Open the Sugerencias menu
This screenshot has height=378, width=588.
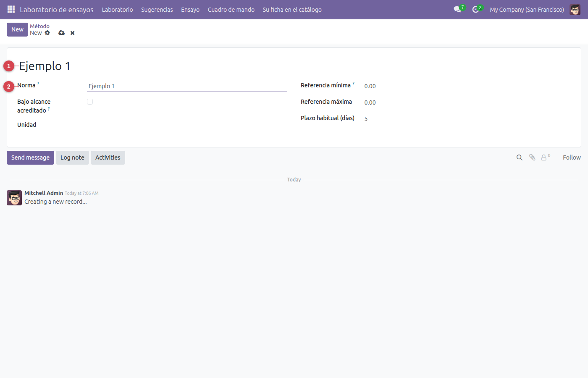coord(157,9)
